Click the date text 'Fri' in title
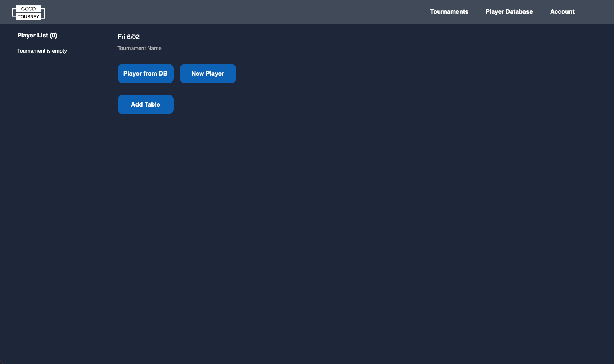 tap(121, 37)
